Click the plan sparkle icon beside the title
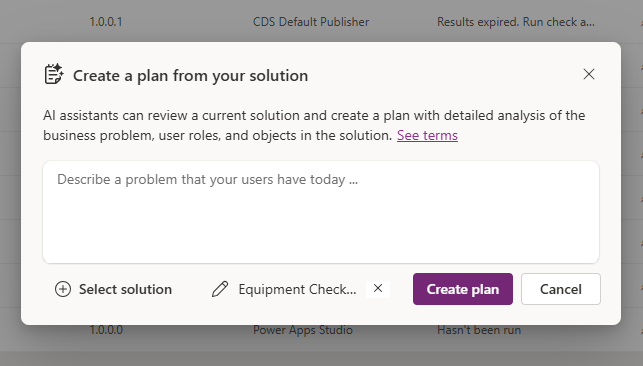Screen dimensions: 643x366 [x=54, y=74]
